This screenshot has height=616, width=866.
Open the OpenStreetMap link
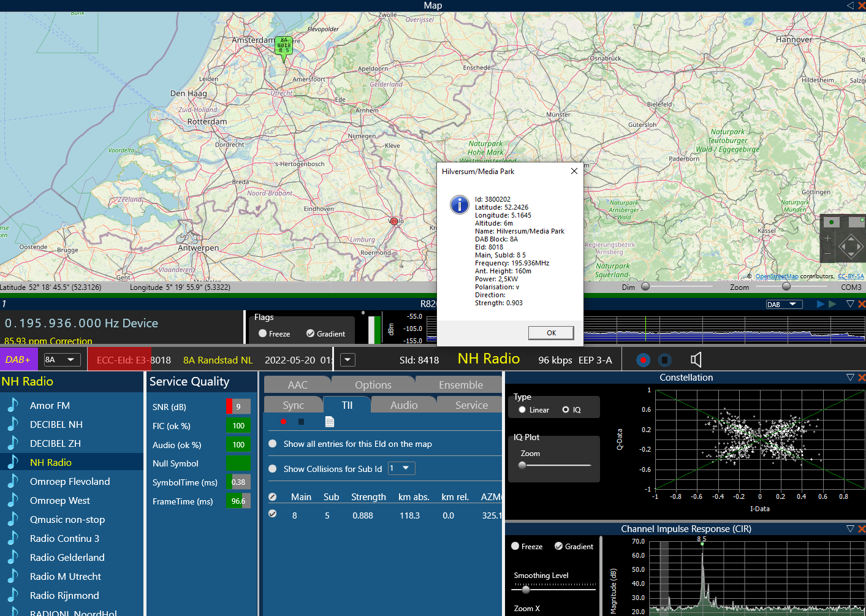pos(777,276)
